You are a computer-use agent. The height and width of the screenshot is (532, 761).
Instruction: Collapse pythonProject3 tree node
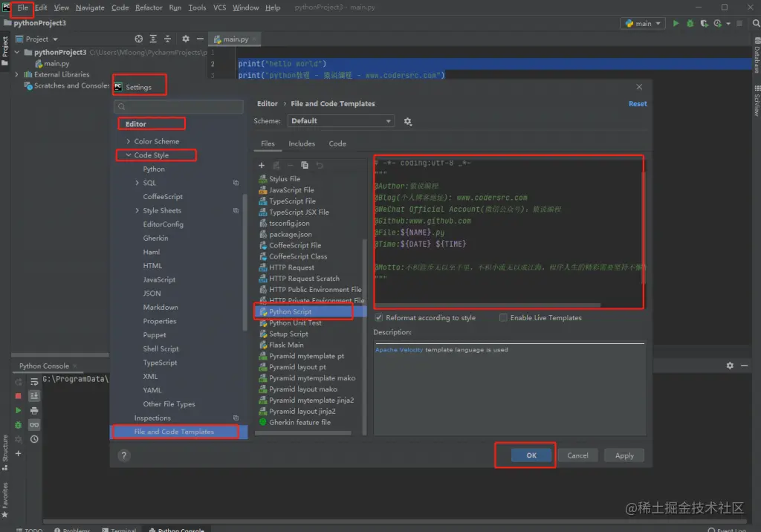[17, 52]
